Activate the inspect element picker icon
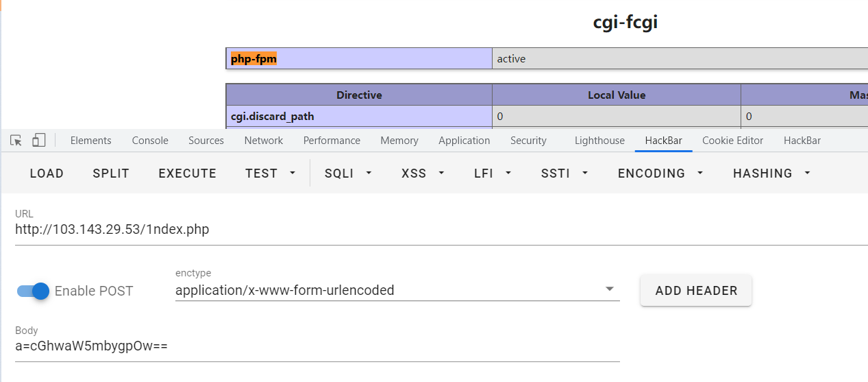Image resolution: width=868 pixels, height=382 pixels. coord(16,141)
